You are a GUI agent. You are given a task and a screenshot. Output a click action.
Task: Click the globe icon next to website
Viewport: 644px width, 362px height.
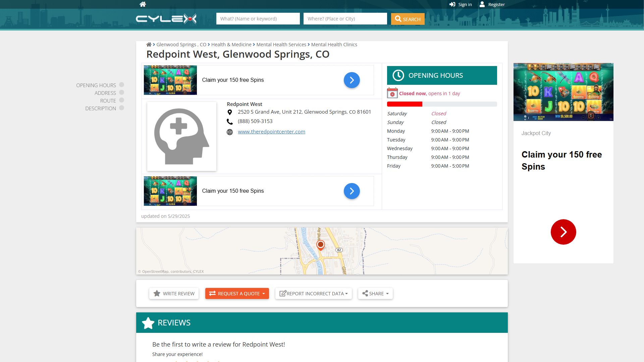tap(230, 132)
